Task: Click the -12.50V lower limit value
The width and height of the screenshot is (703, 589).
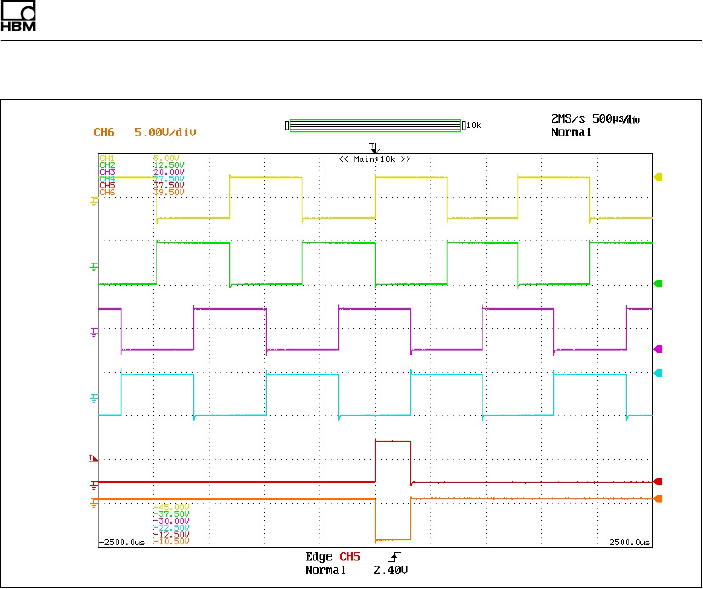Action: (171, 535)
